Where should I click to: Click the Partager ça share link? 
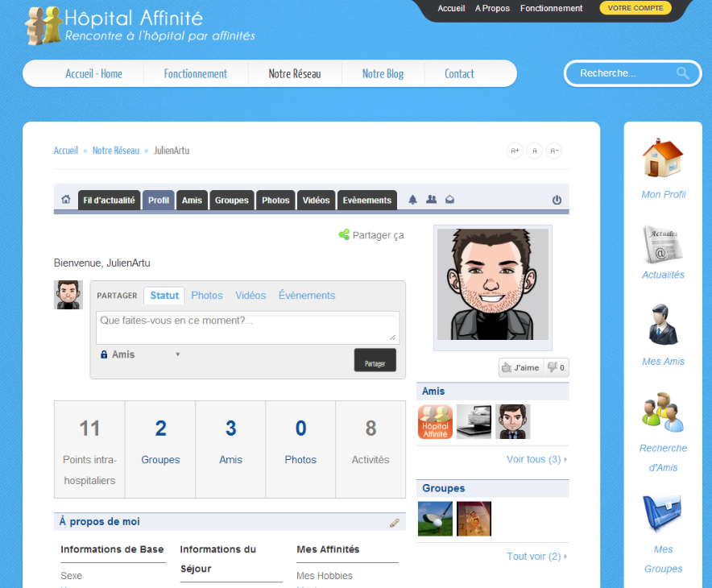pyautogui.click(x=371, y=235)
